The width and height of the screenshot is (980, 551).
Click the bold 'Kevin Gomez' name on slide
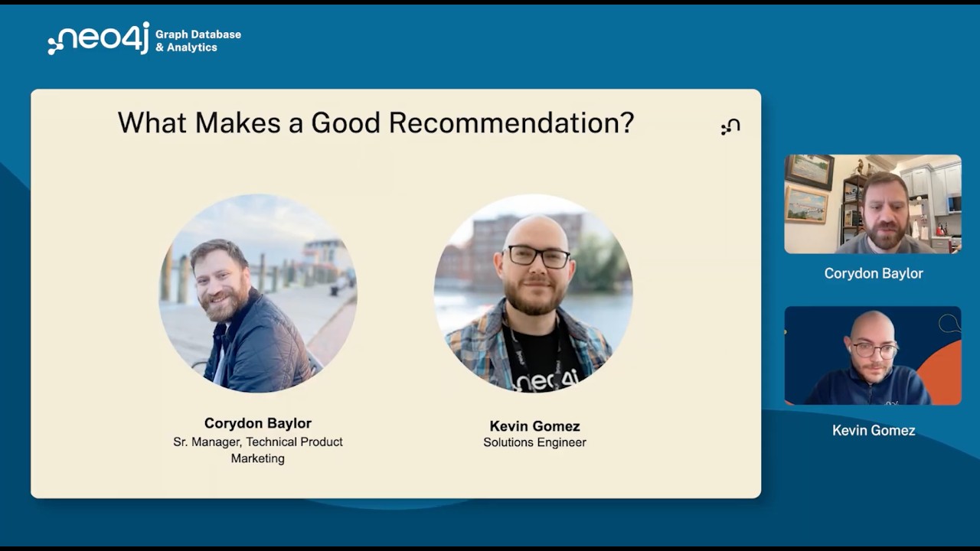[535, 426]
